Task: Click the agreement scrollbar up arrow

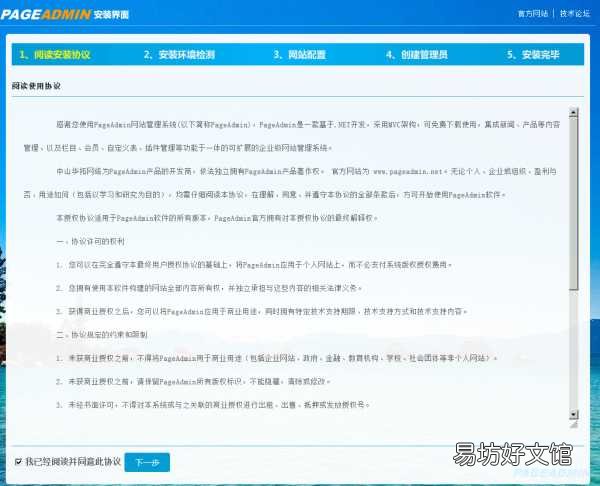Action: pyautogui.click(x=573, y=112)
